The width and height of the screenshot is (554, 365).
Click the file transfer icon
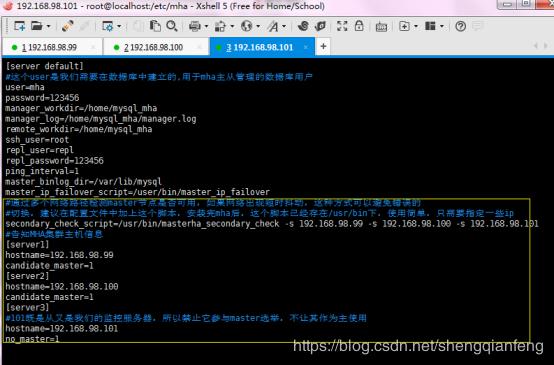pyautogui.click(x=220, y=26)
